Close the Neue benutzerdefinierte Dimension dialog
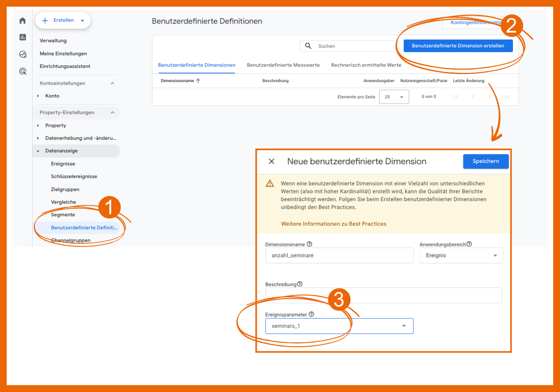This screenshot has width=560, height=392. click(272, 161)
